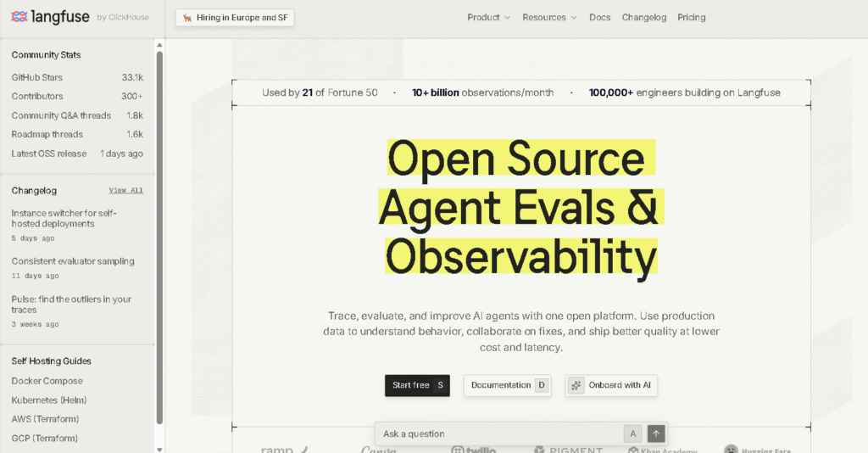Expand the Resources menu chevron
This screenshot has width=868, height=453.
click(x=574, y=18)
